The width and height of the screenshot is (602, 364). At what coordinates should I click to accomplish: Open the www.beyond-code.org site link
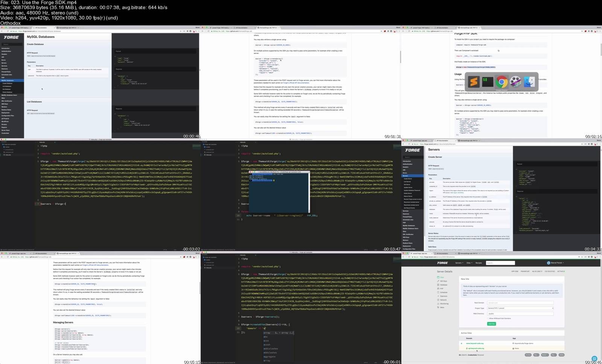pyautogui.click(x=475, y=343)
